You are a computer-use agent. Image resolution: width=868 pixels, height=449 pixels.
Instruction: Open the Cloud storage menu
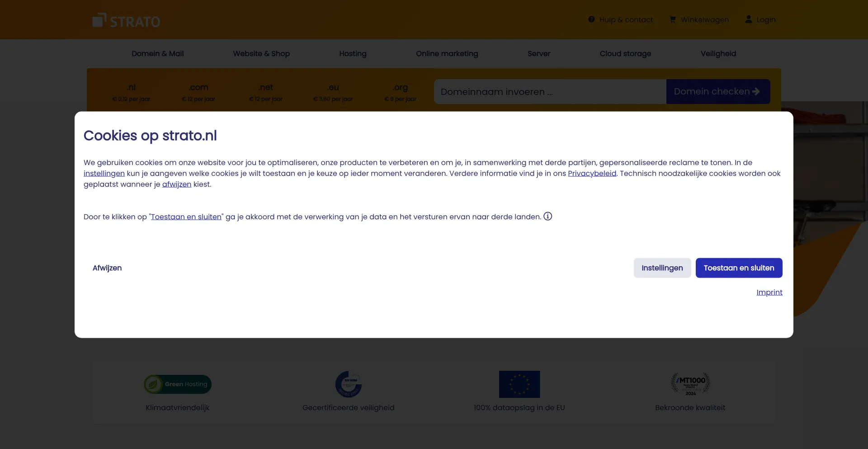point(625,54)
